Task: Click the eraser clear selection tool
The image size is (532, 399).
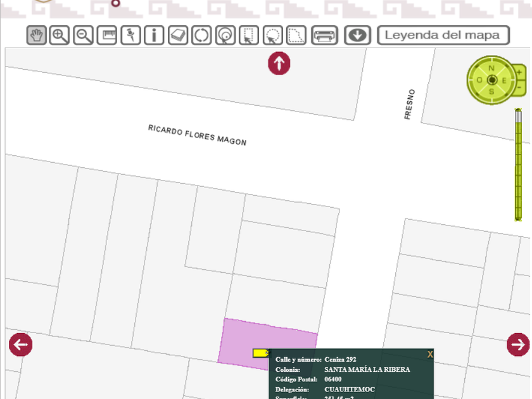Action: pos(178,35)
